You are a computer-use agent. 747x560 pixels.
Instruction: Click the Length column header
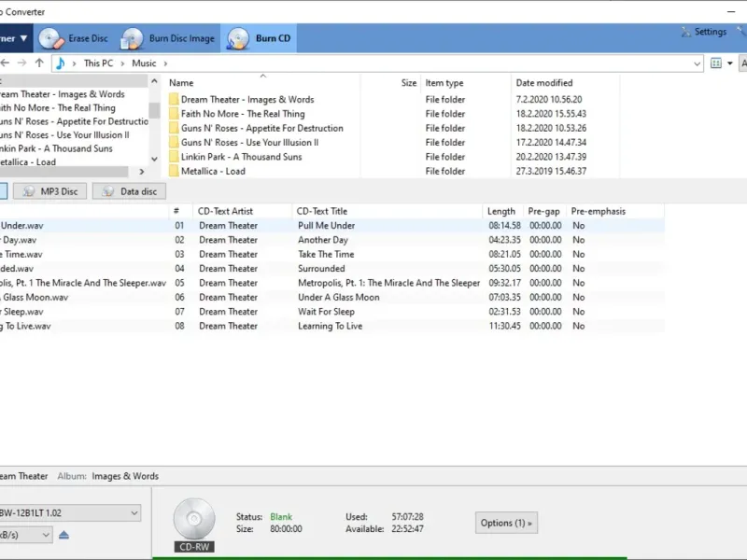(x=503, y=211)
